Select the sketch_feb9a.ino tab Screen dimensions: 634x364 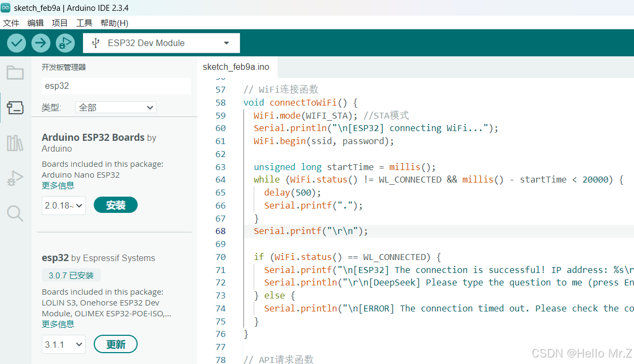(236, 67)
